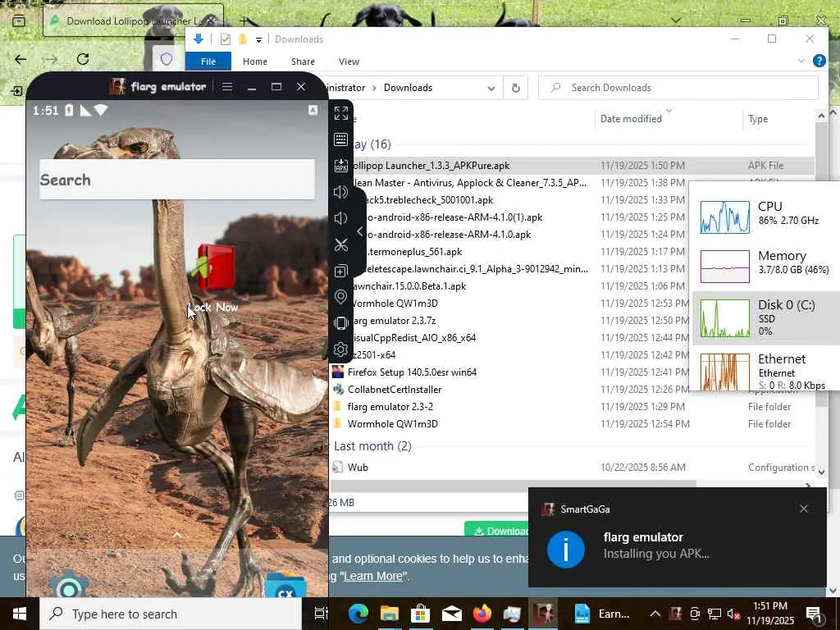Screen dimensions: 840x630
Task: Open File Explorer help question mark icon
Action: (819, 61)
